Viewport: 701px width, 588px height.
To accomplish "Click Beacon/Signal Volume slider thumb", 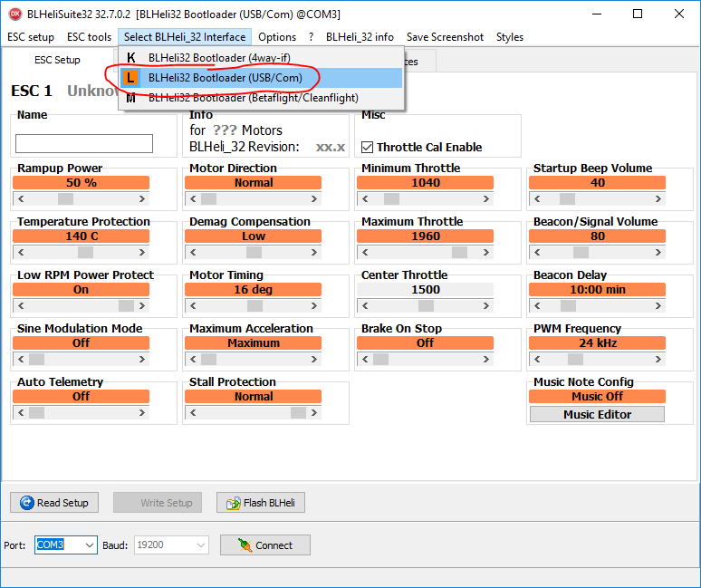I will 581,253.
